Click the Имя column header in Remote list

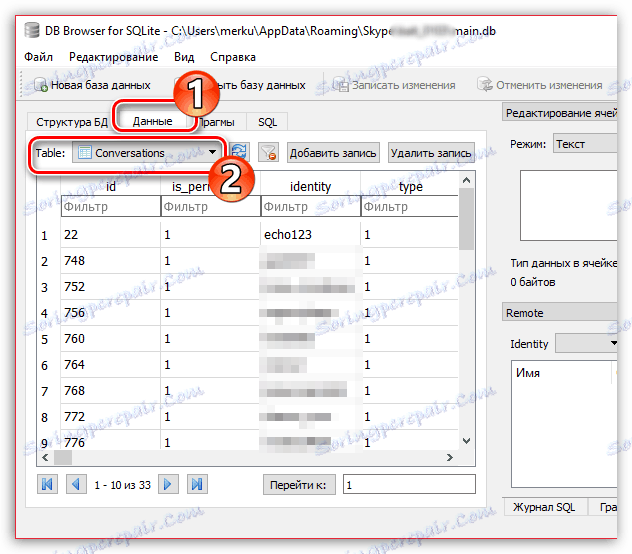click(562, 373)
